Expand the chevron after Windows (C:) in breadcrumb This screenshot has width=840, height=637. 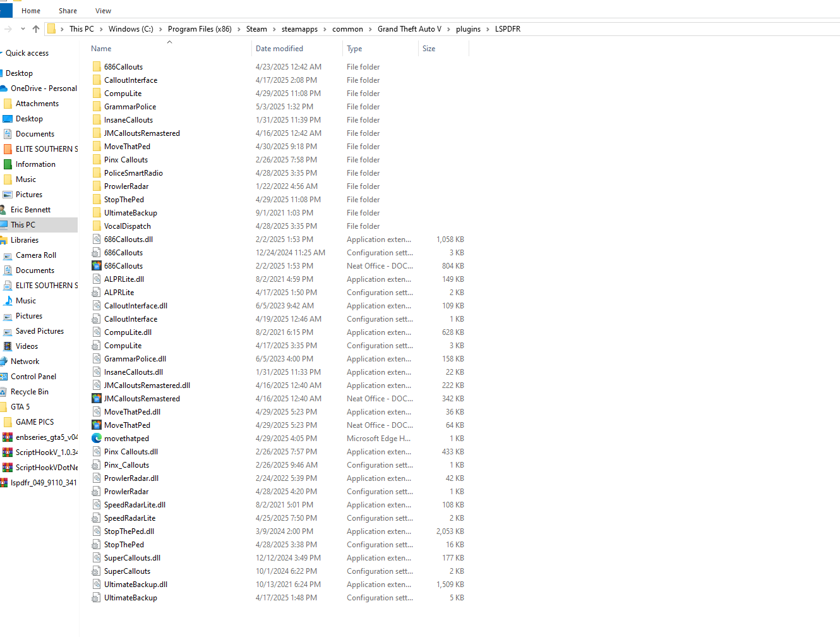(160, 29)
